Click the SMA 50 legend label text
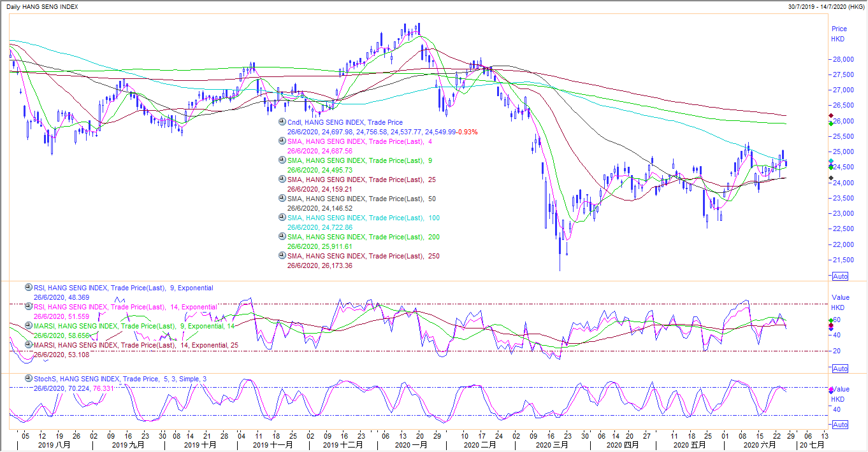Screen dimensions: 868x452 click(361, 199)
